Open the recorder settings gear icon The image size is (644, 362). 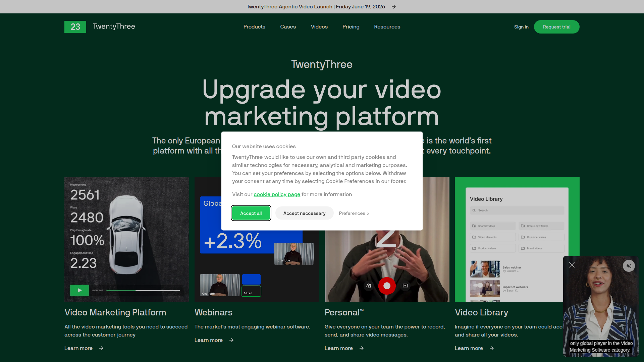(x=369, y=286)
